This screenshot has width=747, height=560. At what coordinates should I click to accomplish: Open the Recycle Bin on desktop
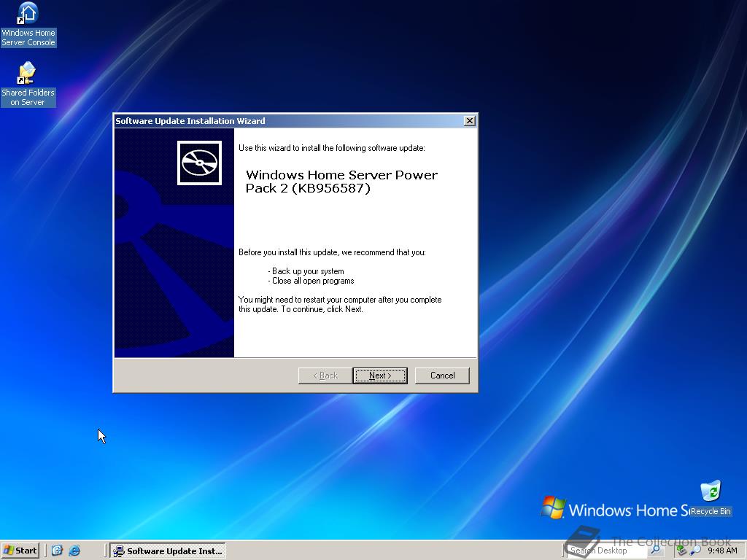tap(711, 498)
